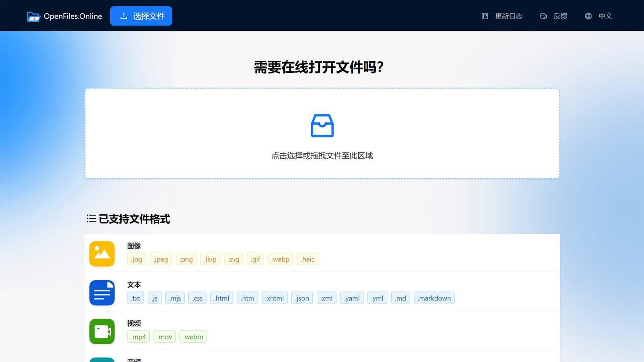Choose the .xhtml format tag
Viewport: 644px width, 362px height.
(x=275, y=298)
